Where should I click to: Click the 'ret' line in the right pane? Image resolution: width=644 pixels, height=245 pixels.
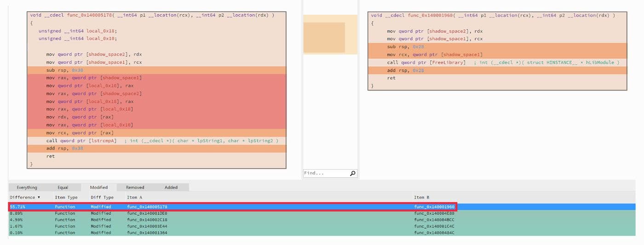point(391,78)
